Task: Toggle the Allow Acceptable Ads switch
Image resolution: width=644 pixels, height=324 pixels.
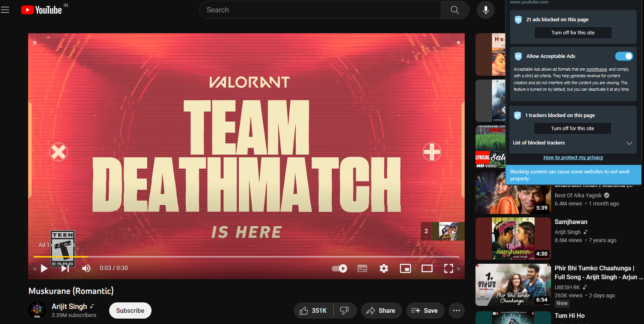Action: click(624, 56)
